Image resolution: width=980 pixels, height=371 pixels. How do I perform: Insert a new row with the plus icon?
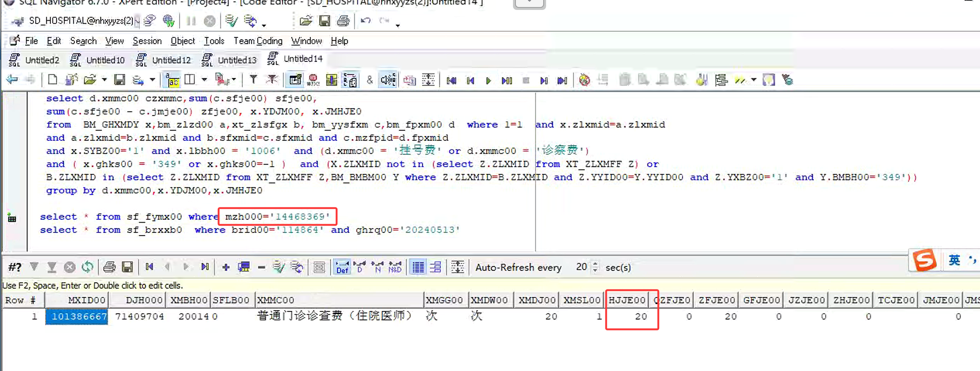pos(226,267)
